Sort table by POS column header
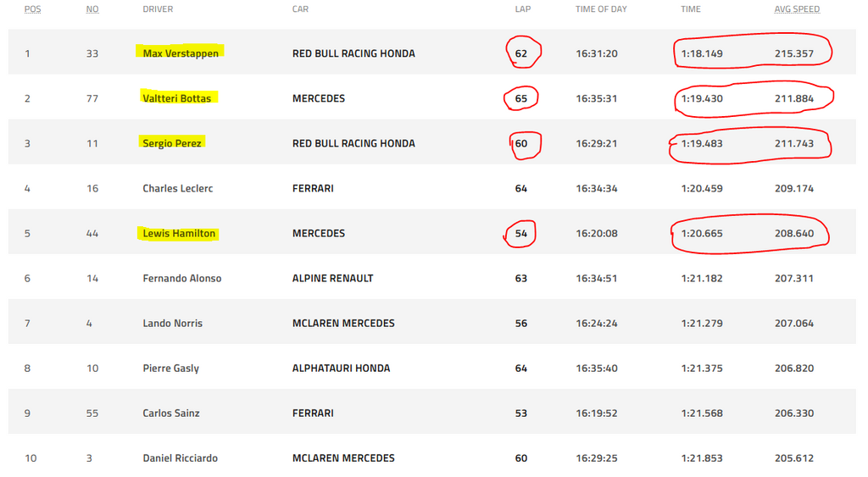Screen dimensions: 868x477 pos(32,9)
